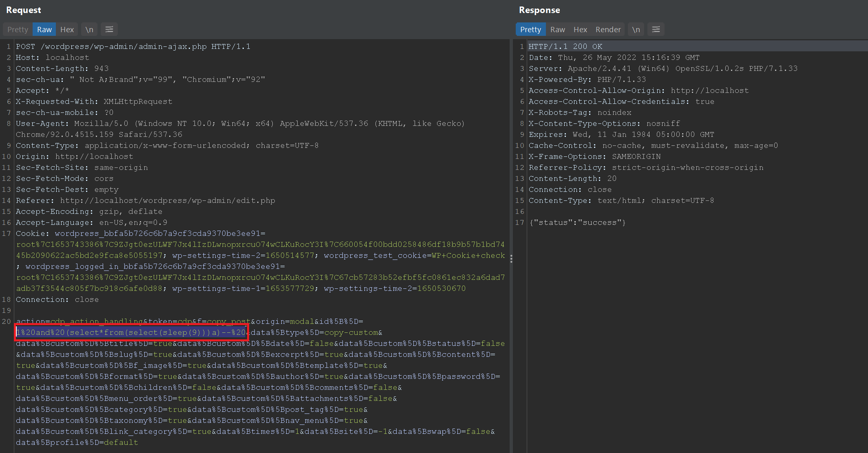The height and width of the screenshot is (453, 868).
Task: Open the Render tab in Response
Action: [x=608, y=29]
